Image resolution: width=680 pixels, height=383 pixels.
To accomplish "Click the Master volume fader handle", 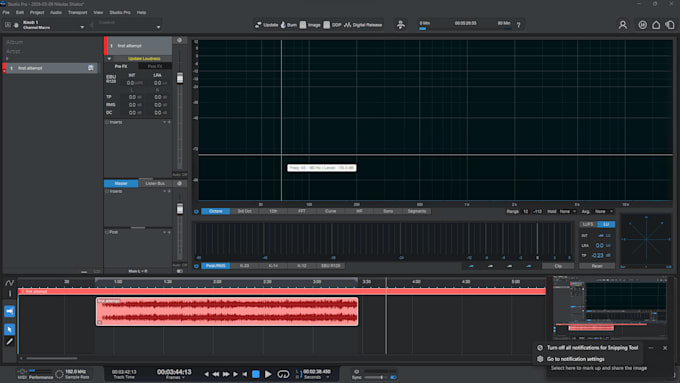I will pyautogui.click(x=180, y=209).
